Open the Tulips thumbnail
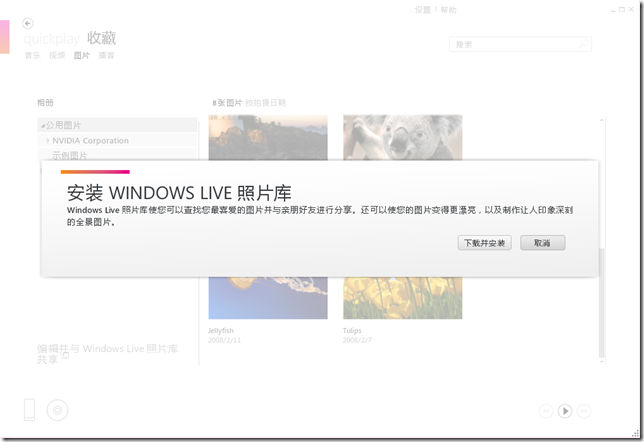The image size is (644, 442). (402, 298)
